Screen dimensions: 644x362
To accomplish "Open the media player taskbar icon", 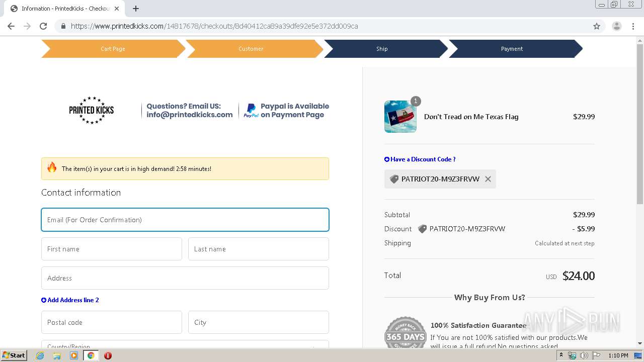I will [x=74, y=355].
